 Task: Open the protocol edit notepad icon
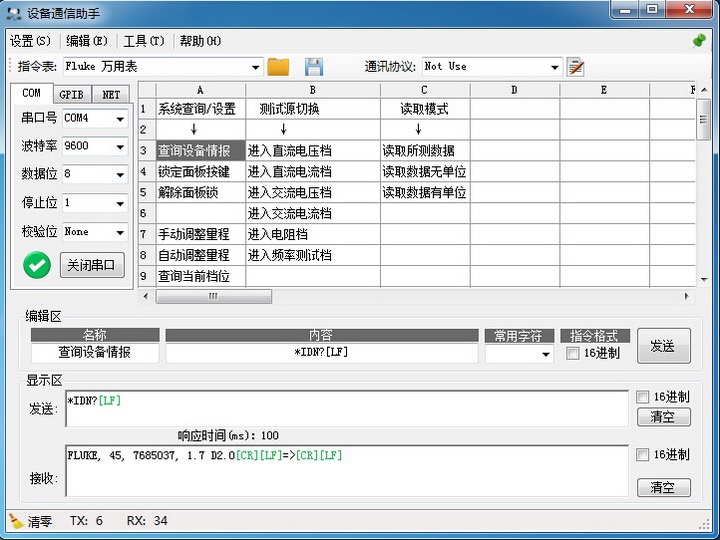click(575, 67)
